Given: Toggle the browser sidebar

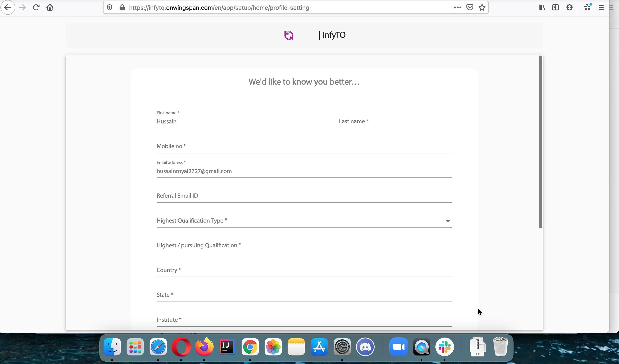Looking at the screenshot, I should [555, 8].
